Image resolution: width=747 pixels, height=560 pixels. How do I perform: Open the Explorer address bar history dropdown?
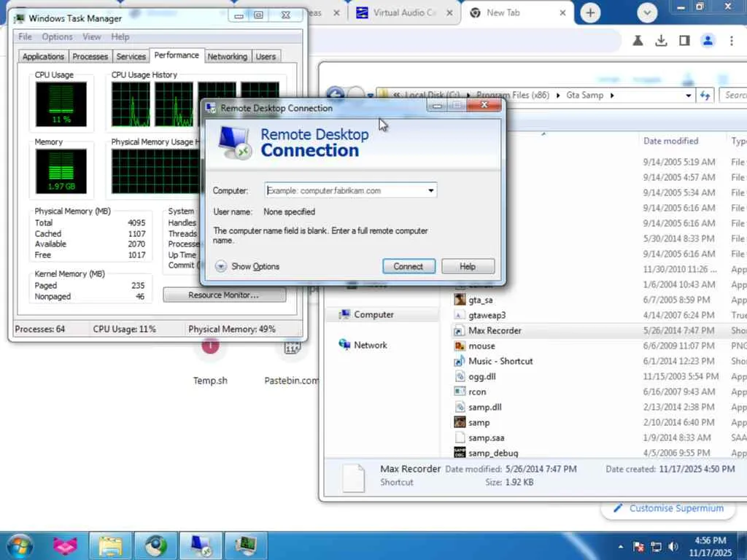[x=689, y=96]
